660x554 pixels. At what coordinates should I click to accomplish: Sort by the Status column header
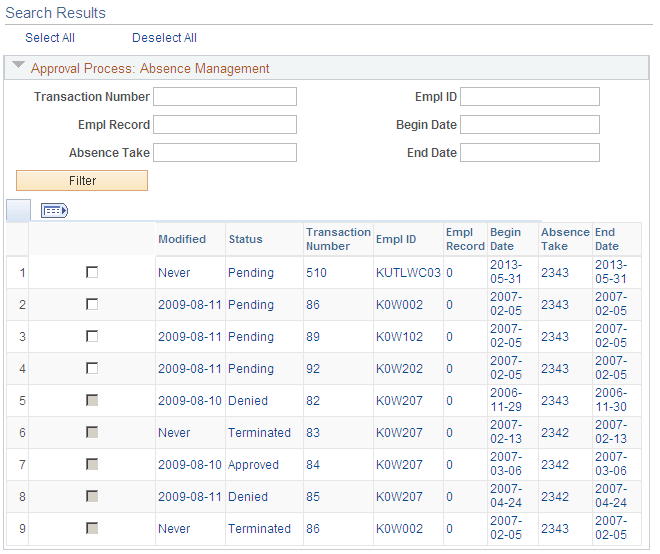(245, 239)
